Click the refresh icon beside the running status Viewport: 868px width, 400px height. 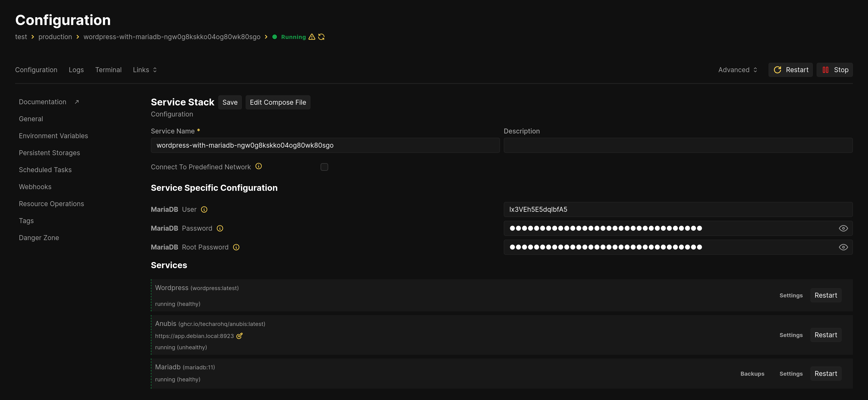(321, 37)
